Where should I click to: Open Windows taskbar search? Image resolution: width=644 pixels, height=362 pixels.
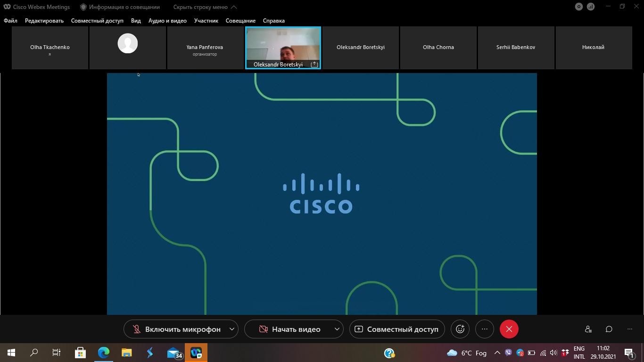[34, 353]
